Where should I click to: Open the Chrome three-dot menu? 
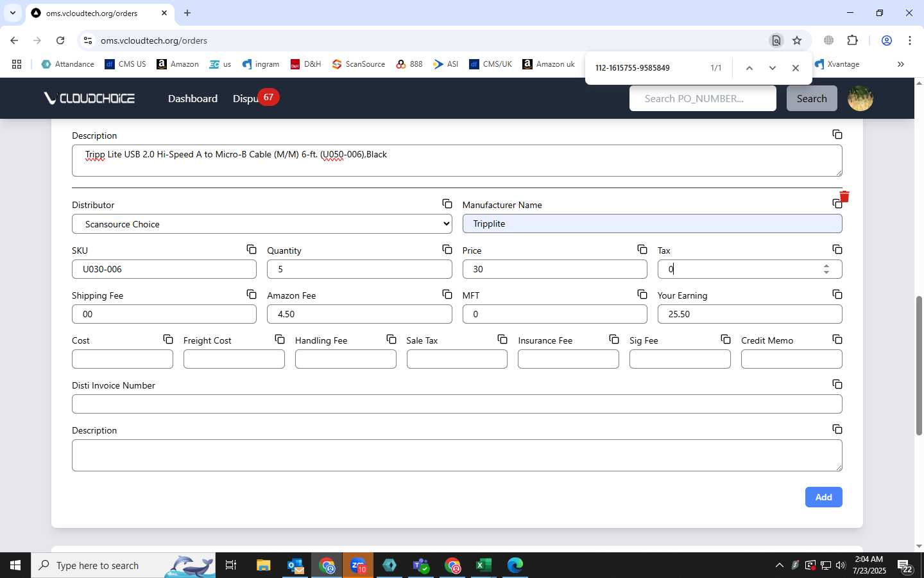910,40
